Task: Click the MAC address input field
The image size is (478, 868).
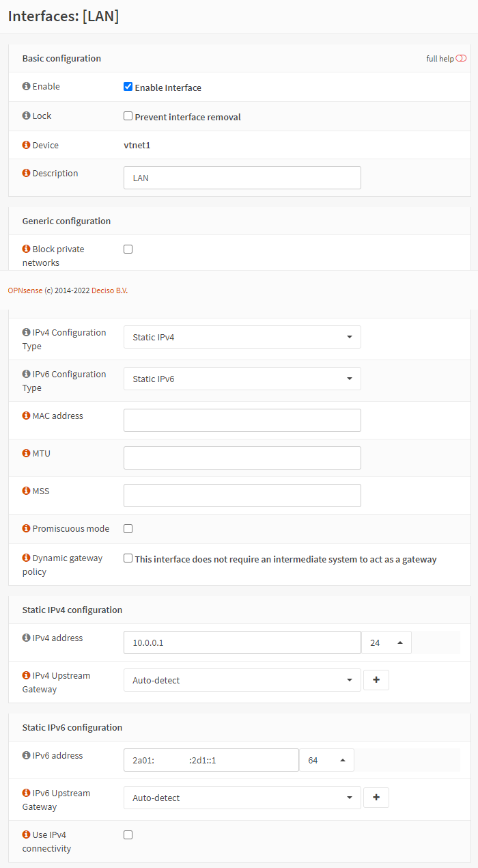Action: 242,420
